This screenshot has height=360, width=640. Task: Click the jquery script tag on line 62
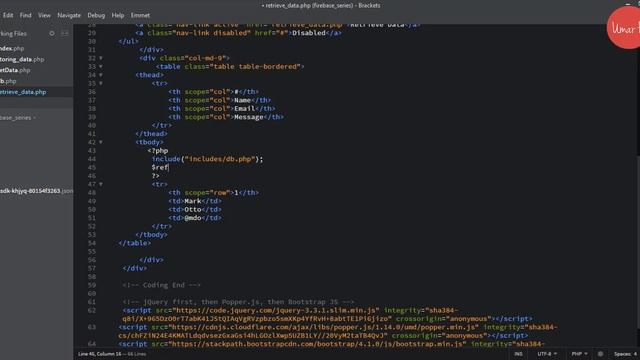(327, 314)
